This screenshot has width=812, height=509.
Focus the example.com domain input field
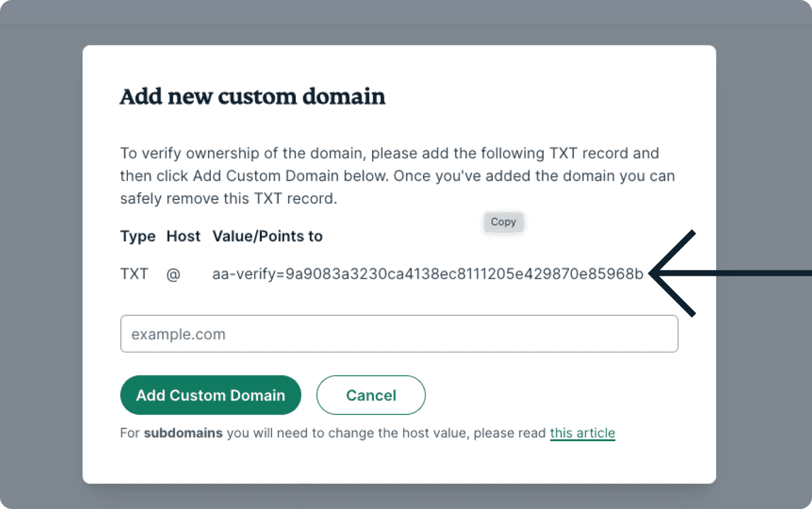tap(399, 334)
